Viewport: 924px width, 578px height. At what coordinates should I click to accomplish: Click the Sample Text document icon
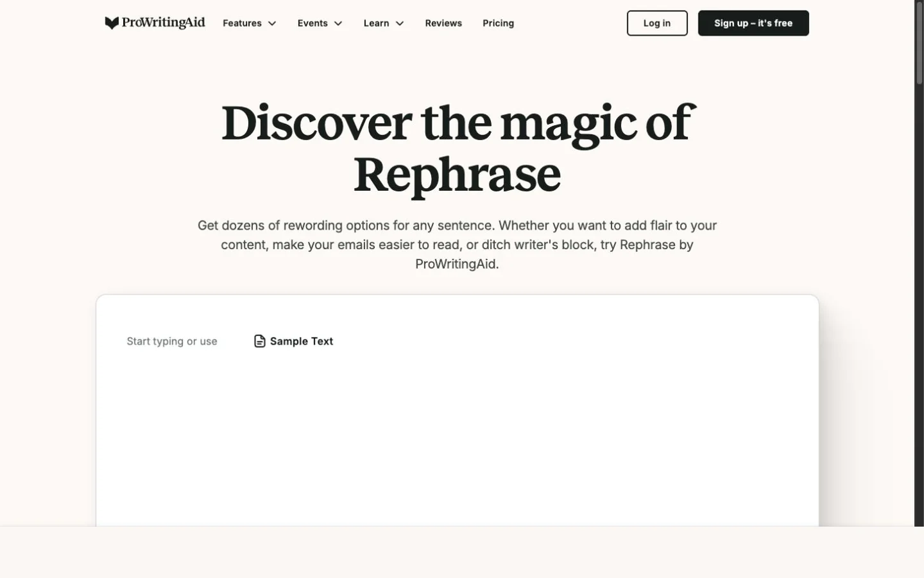[x=260, y=341]
